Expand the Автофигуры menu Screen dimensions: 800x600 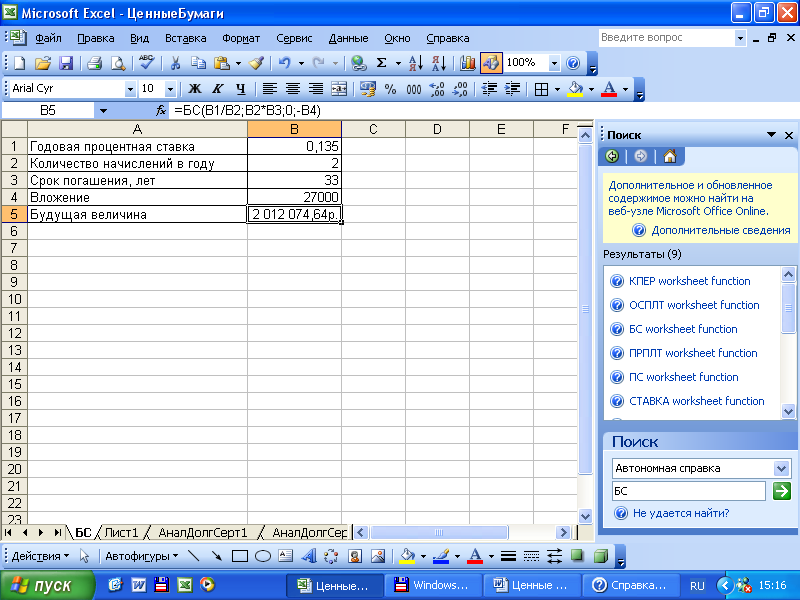tap(141, 556)
